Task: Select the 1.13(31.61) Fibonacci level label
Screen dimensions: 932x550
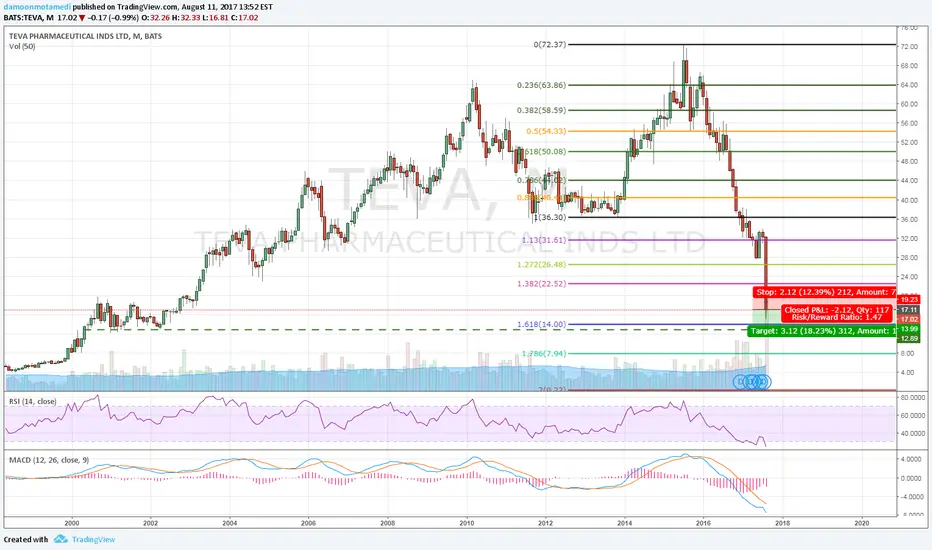Action: 544,240
